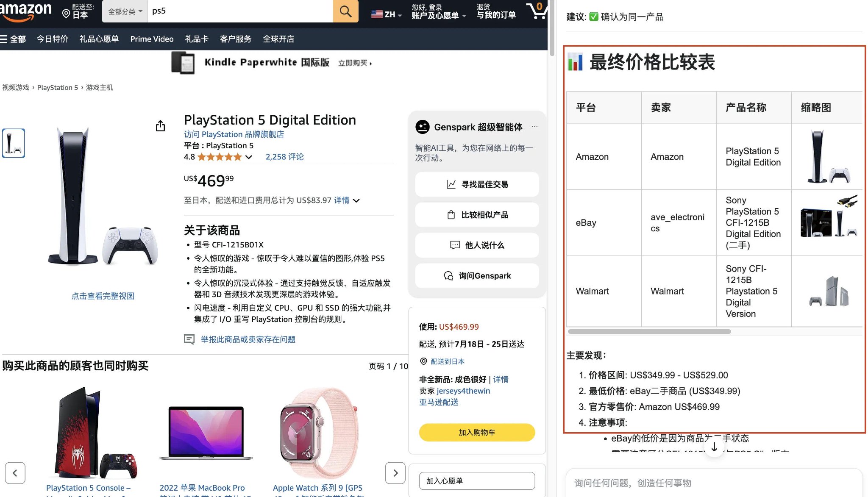Click the yellow 加入购物车 button

coord(477,432)
